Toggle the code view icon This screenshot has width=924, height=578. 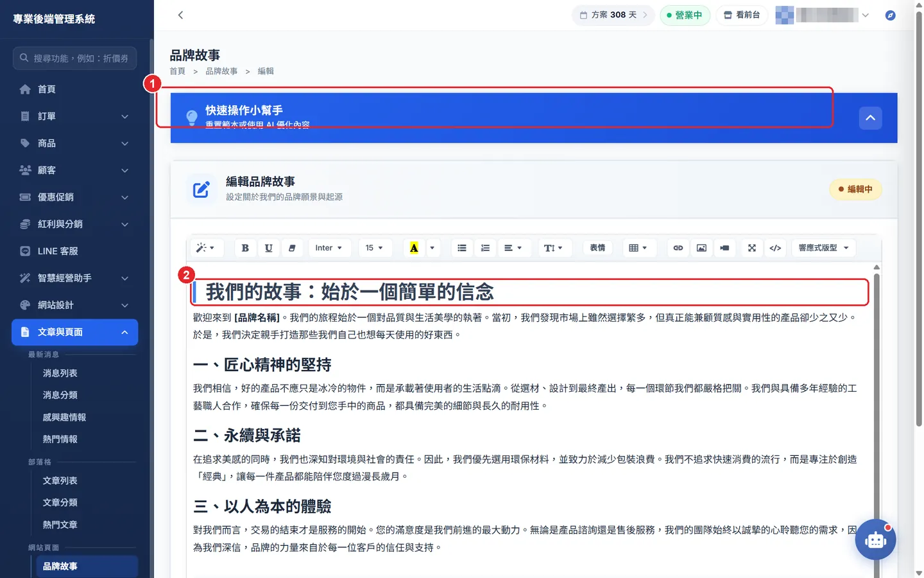[x=775, y=248]
